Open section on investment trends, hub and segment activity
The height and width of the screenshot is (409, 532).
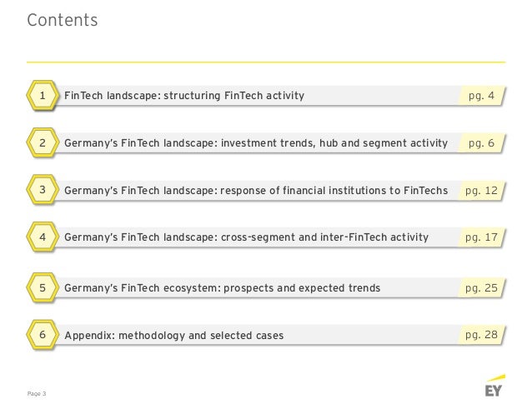[256, 143]
